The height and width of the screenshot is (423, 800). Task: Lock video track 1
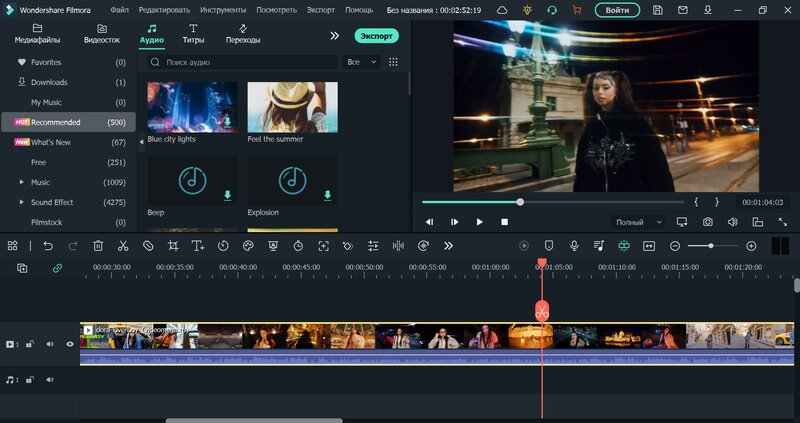click(30, 344)
